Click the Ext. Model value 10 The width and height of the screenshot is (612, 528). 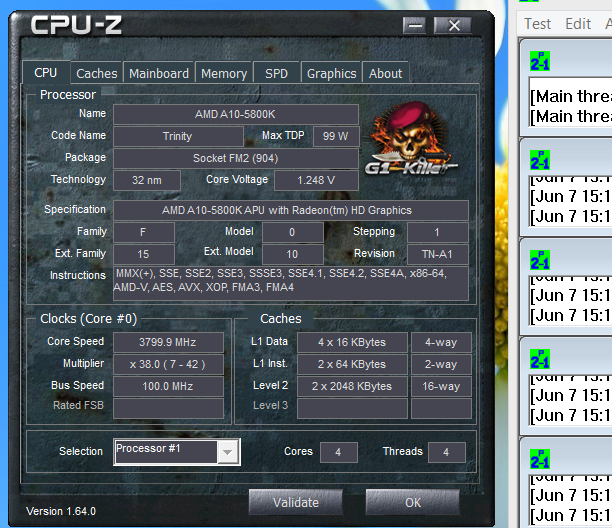click(293, 254)
